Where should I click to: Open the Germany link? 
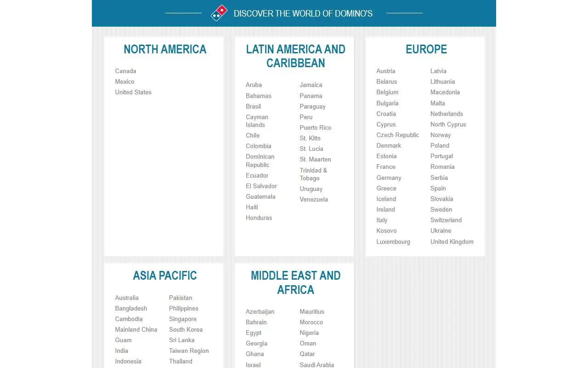[x=389, y=178]
